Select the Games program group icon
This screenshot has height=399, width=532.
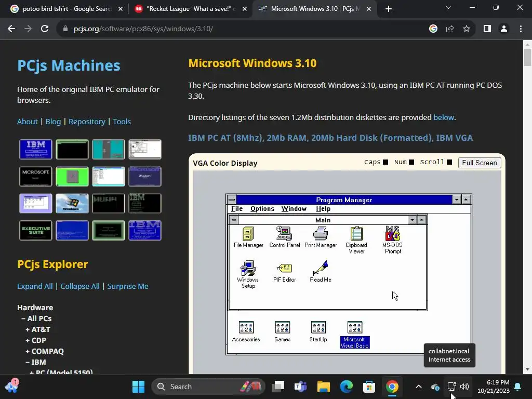click(x=282, y=331)
